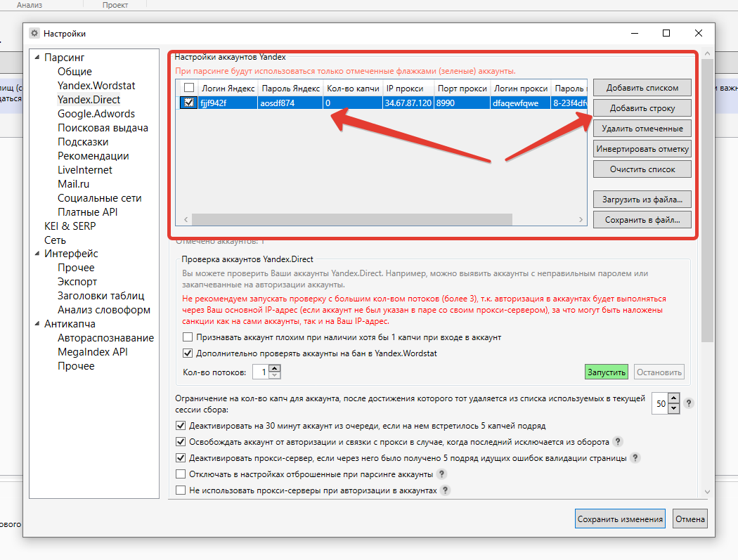This screenshot has width=738, height=560.
Task: Decrease the captcha limit value of 50
Action: point(673,408)
